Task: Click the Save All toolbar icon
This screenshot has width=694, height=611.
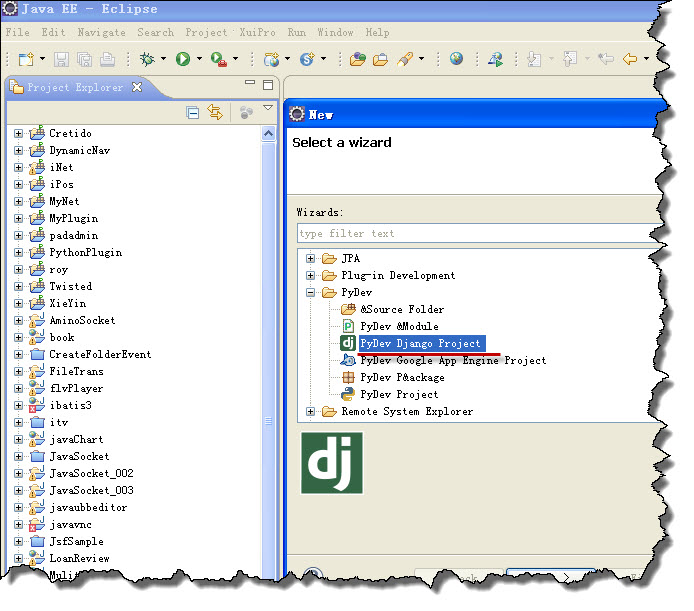Action: (84, 58)
